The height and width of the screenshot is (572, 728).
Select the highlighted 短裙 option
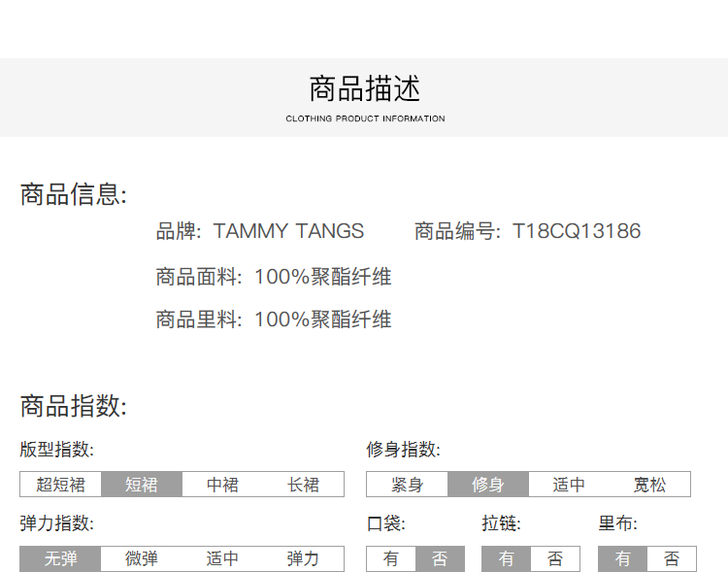142,485
